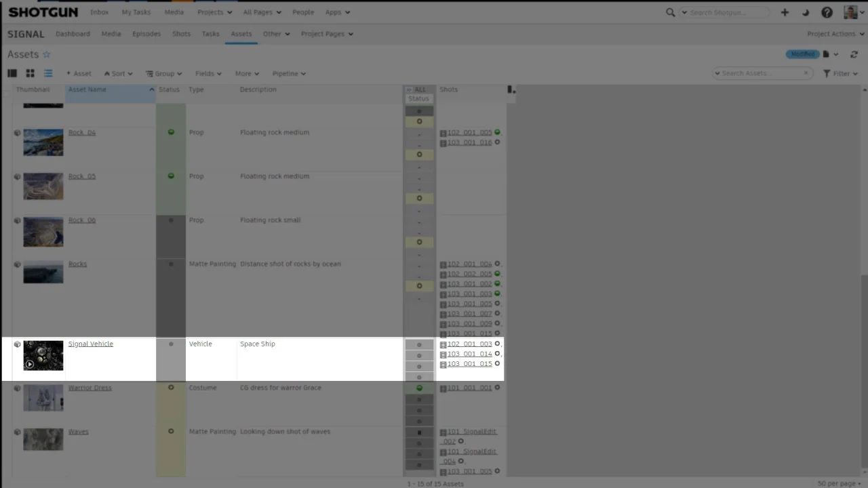Click the Shots column pin icon
Screen dimensions: 868x488
pos(511,89)
